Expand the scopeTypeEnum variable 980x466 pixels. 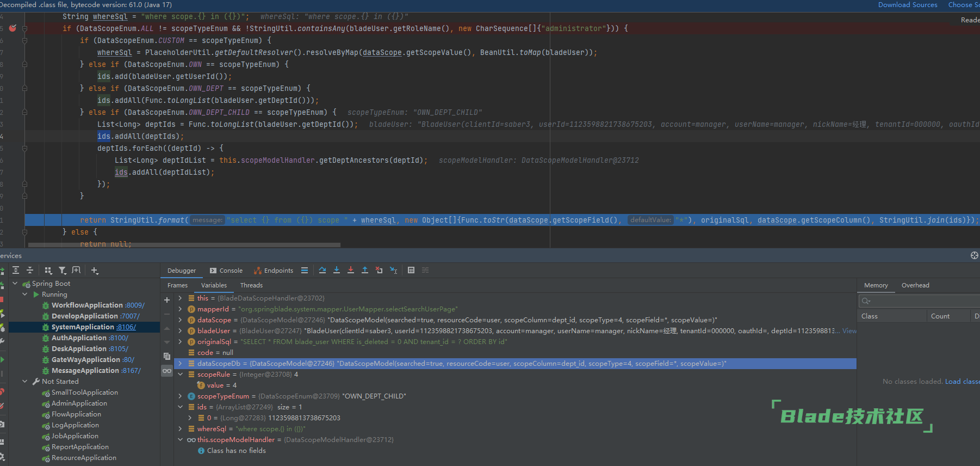click(x=180, y=396)
